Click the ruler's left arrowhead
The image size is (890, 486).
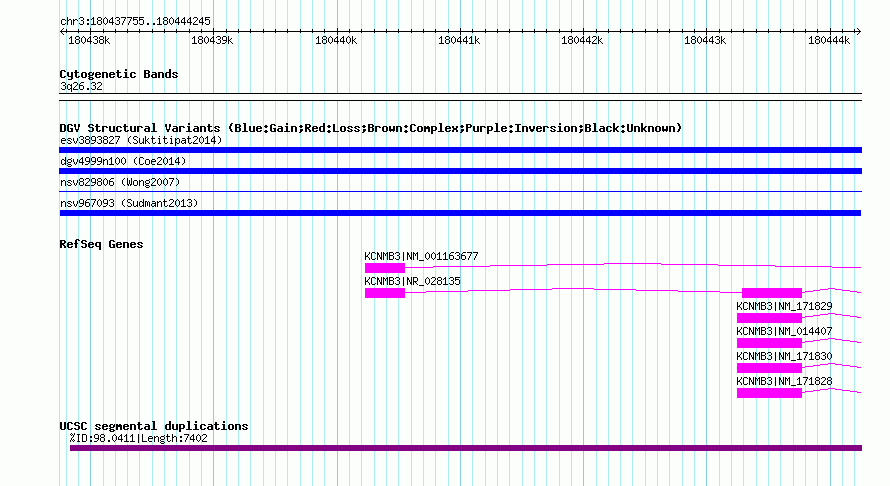62,32
